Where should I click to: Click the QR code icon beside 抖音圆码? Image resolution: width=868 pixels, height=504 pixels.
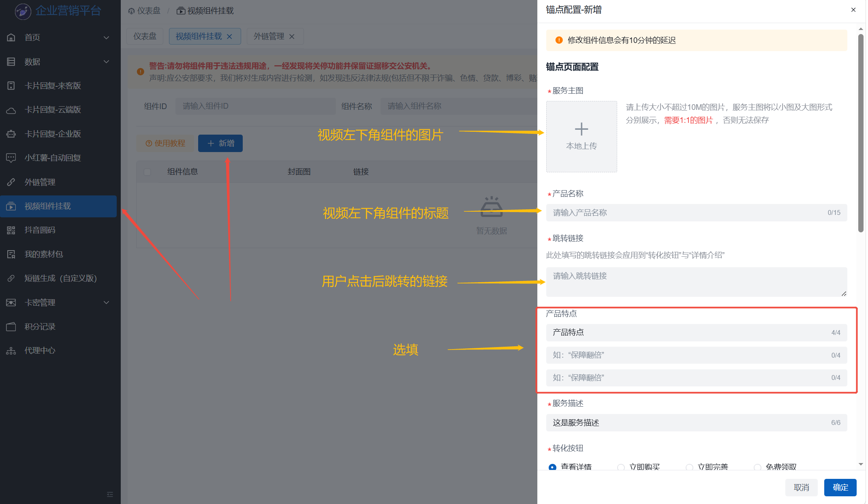pyautogui.click(x=11, y=230)
